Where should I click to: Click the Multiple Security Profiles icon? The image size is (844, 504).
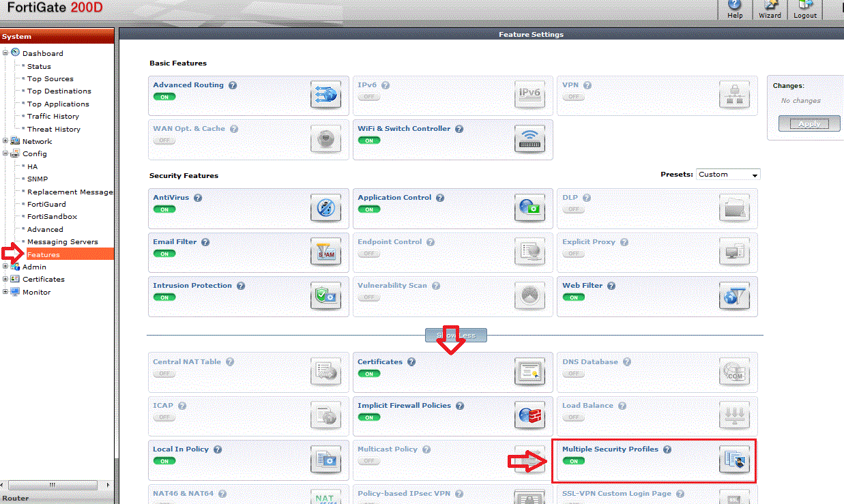click(x=734, y=460)
